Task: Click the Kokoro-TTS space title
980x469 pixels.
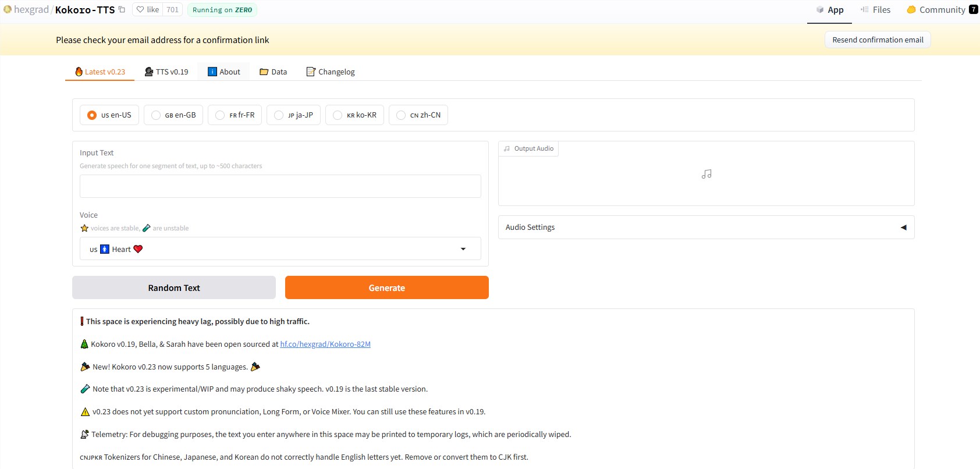Action: 85,9
